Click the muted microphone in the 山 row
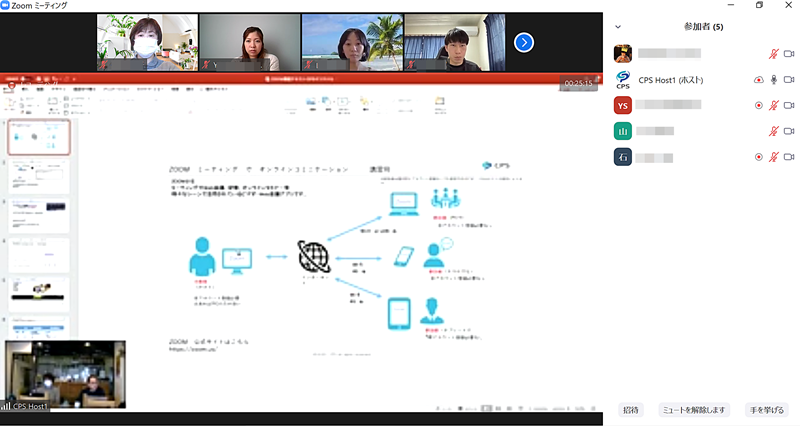 point(773,131)
